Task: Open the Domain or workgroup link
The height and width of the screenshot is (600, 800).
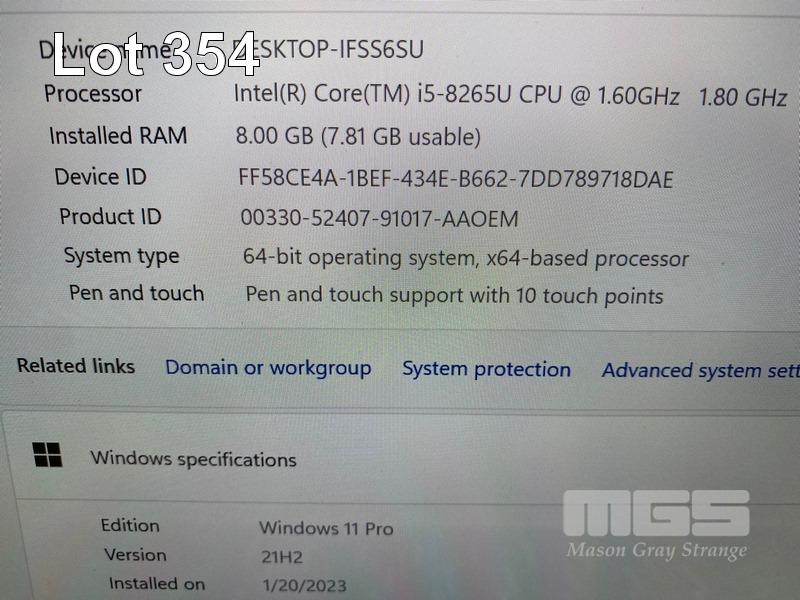Action: (268, 368)
